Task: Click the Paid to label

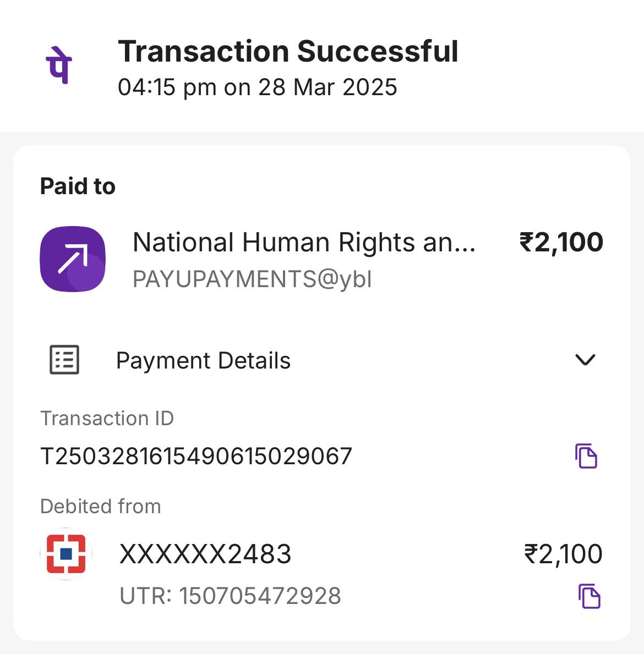Action: click(78, 186)
